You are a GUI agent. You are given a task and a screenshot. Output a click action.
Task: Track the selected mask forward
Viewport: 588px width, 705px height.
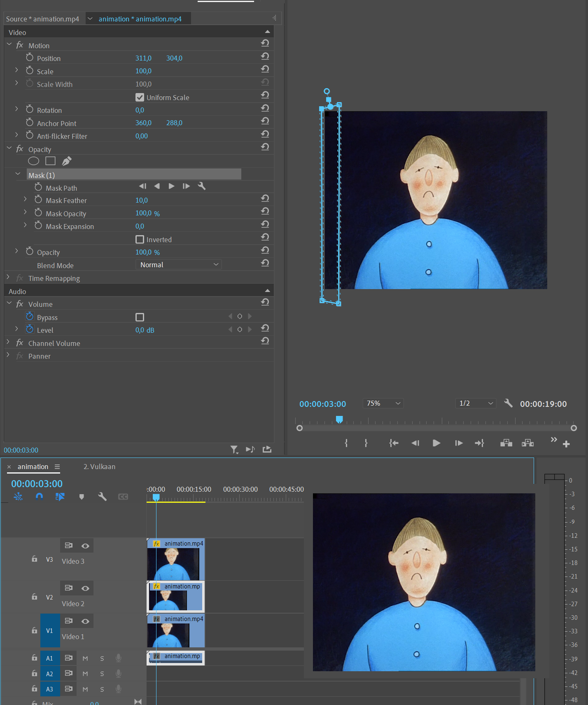171,186
